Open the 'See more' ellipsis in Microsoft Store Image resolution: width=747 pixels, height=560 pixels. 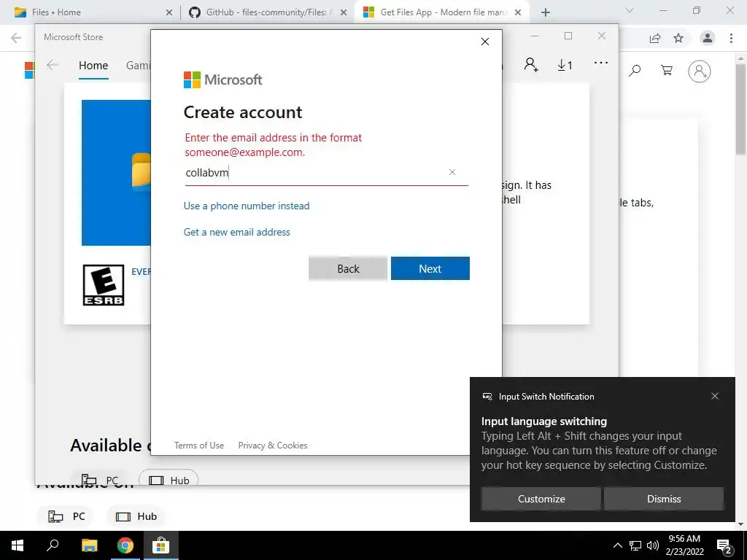601,63
